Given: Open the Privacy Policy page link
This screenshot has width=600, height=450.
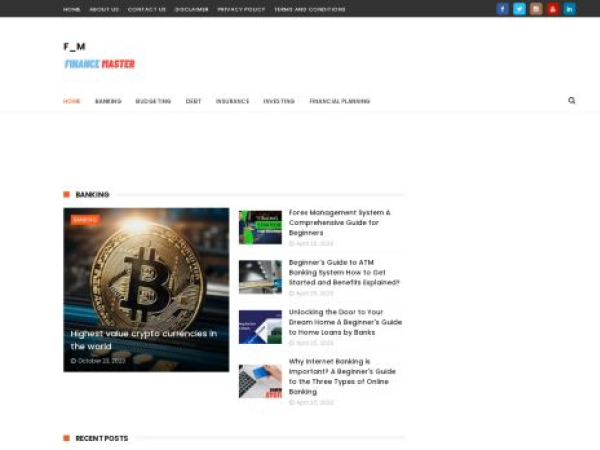Looking at the screenshot, I should click(241, 9).
